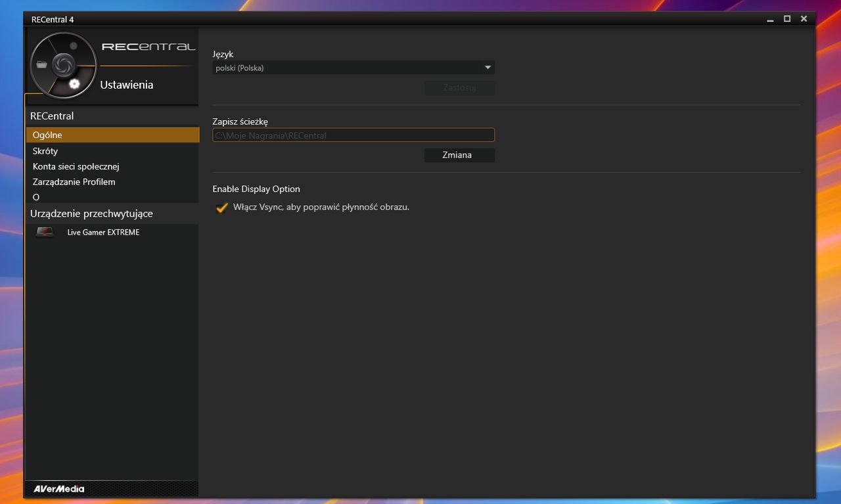The image size is (841, 504).
Task: Open the Język language dropdown
Action: 353,68
